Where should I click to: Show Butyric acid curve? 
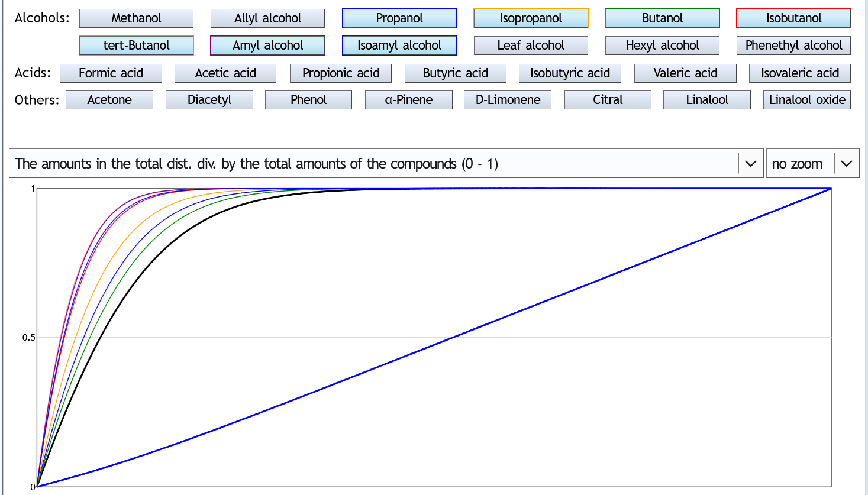coord(456,73)
